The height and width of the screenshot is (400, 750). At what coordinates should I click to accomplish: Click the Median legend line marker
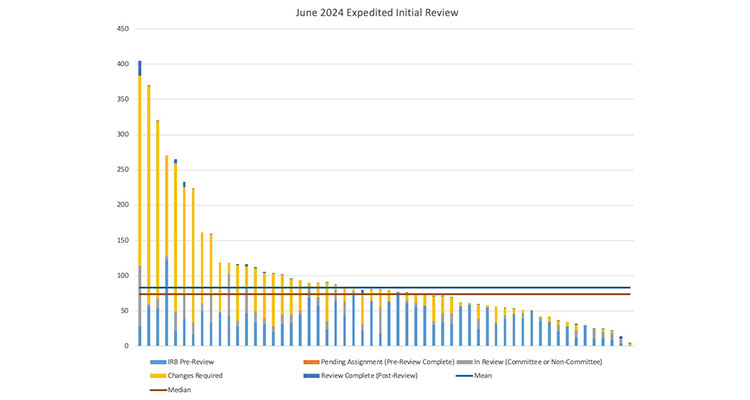(157, 390)
